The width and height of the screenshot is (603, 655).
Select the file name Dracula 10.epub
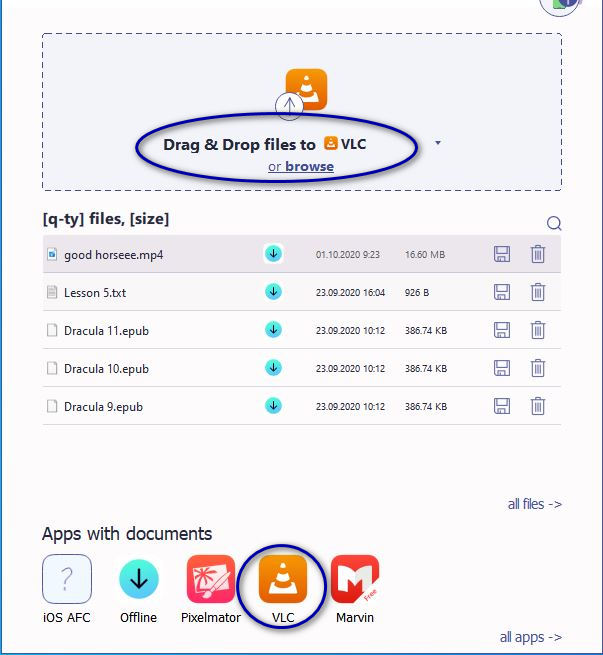pyautogui.click(x=106, y=369)
